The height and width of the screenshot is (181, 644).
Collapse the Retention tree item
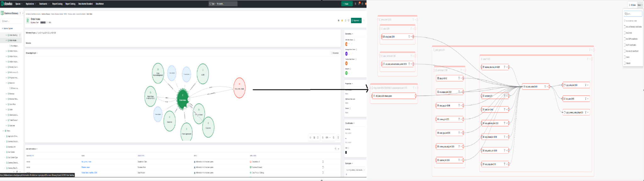6,83
